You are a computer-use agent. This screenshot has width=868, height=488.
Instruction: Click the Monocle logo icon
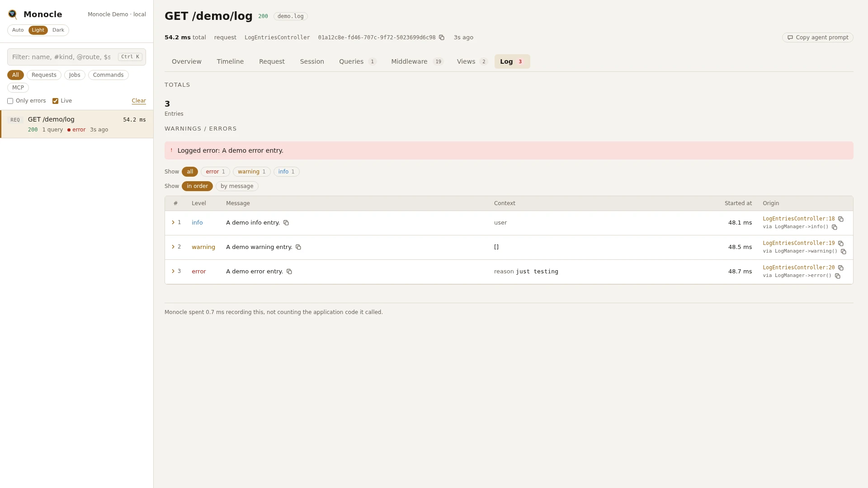coord(13,14)
